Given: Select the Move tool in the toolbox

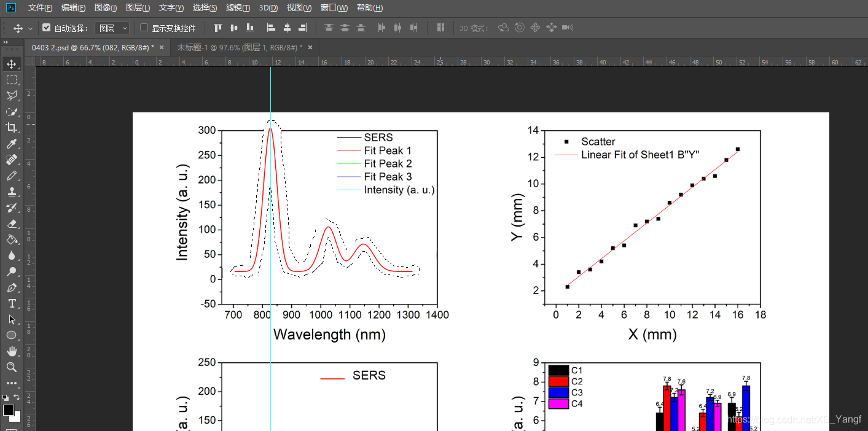Looking at the screenshot, I should (11, 64).
